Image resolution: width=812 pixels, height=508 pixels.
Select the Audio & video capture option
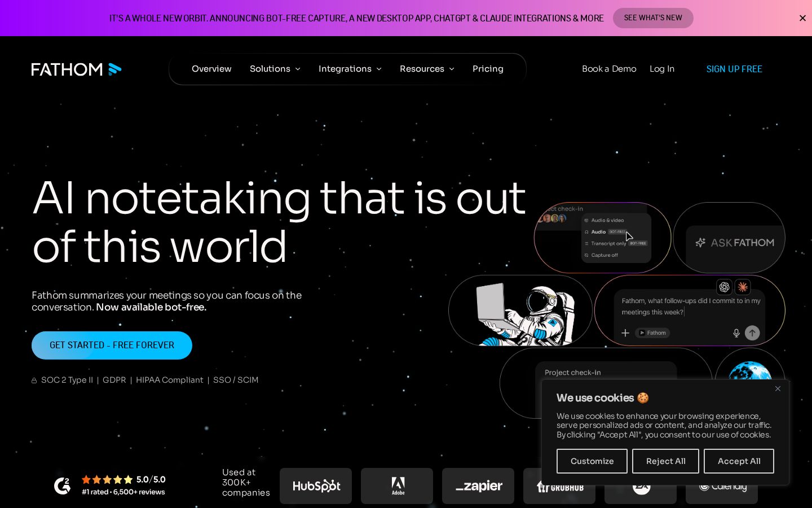tap(604, 220)
